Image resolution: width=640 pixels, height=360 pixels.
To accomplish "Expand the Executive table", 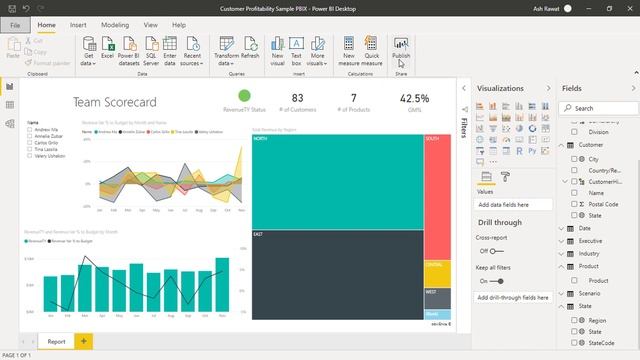I will tap(562, 241).
